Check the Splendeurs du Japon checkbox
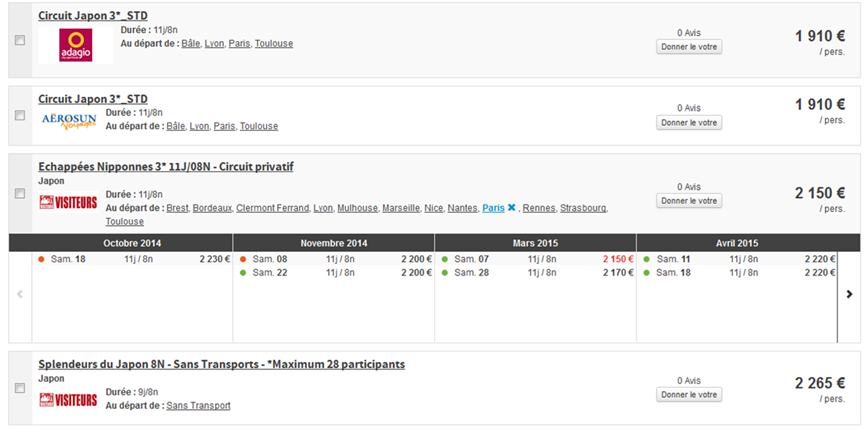 20,388
